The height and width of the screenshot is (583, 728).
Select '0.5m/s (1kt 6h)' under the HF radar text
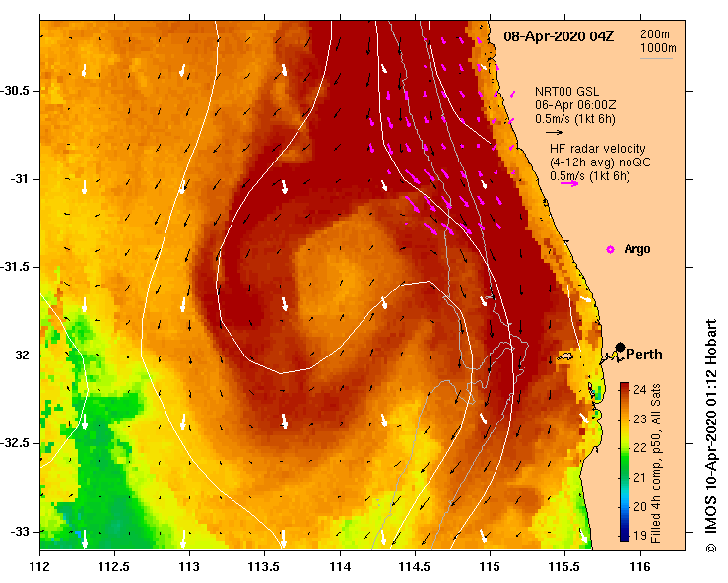coord(590,176)
